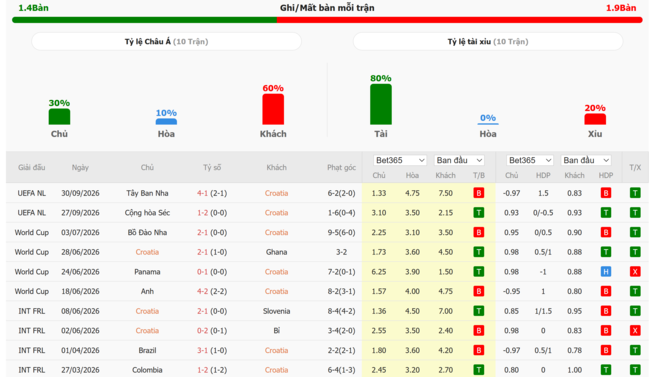This screenshot has width=650, height=377.
Task: Click the Phạt góc column header
Action: click(341, 168)
